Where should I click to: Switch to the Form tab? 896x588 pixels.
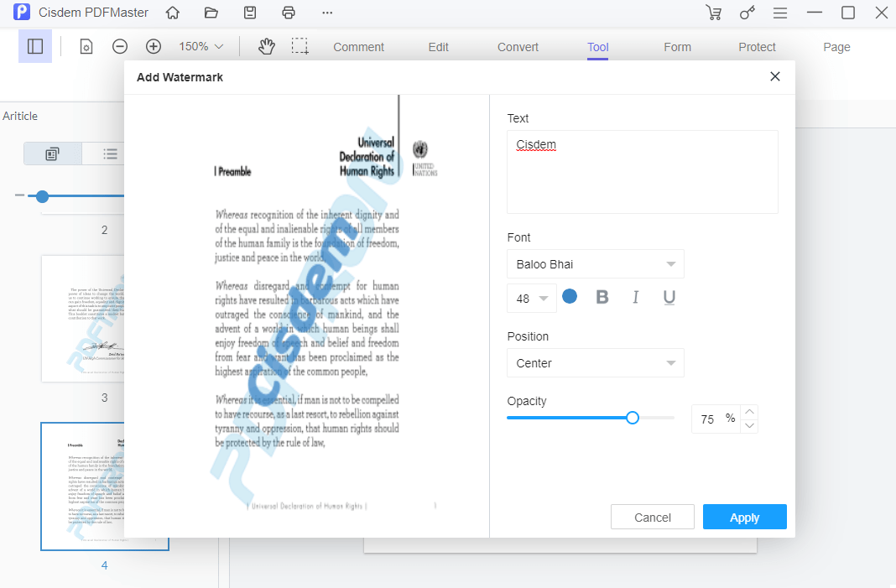[677, 47]
